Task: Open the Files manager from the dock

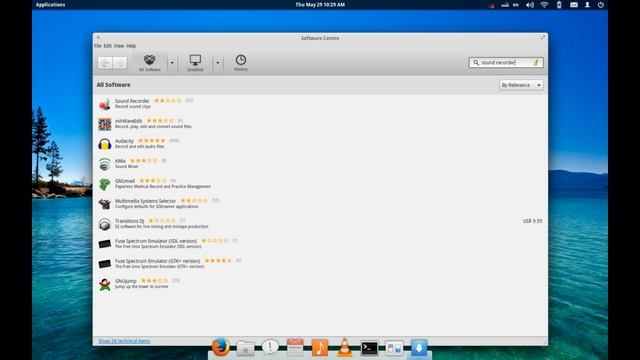Action: point(245,348)
